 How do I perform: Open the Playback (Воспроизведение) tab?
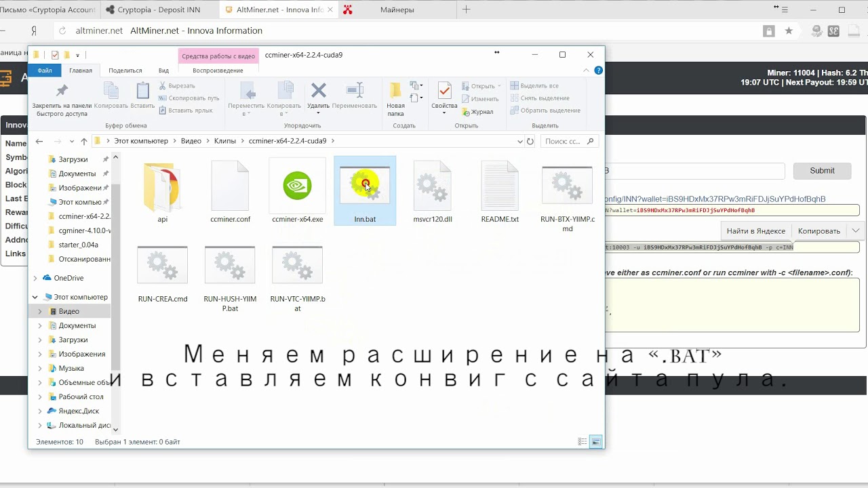(218, 70)
